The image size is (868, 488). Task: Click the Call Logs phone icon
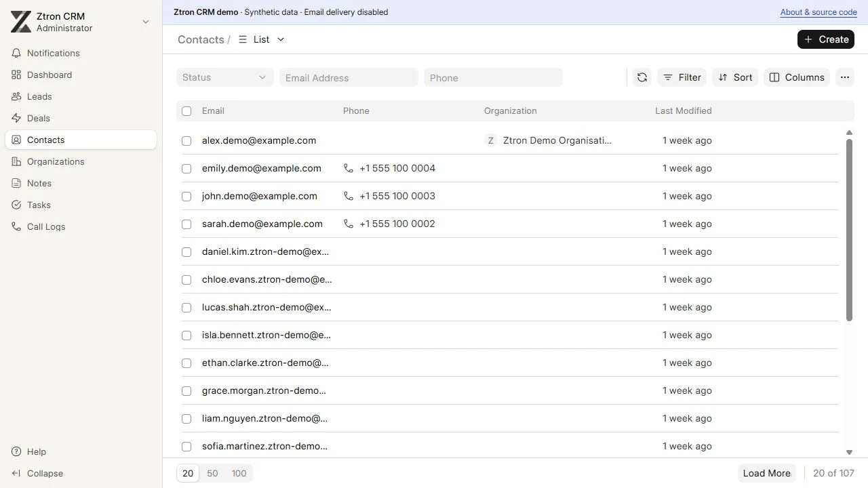coord(16,226)
